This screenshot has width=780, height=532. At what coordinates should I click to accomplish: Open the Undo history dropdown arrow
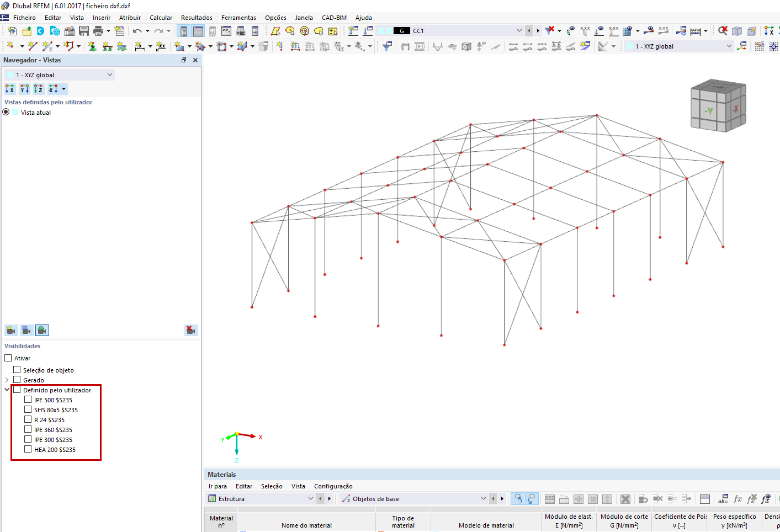pyautogui.click(x=147, y=31)
